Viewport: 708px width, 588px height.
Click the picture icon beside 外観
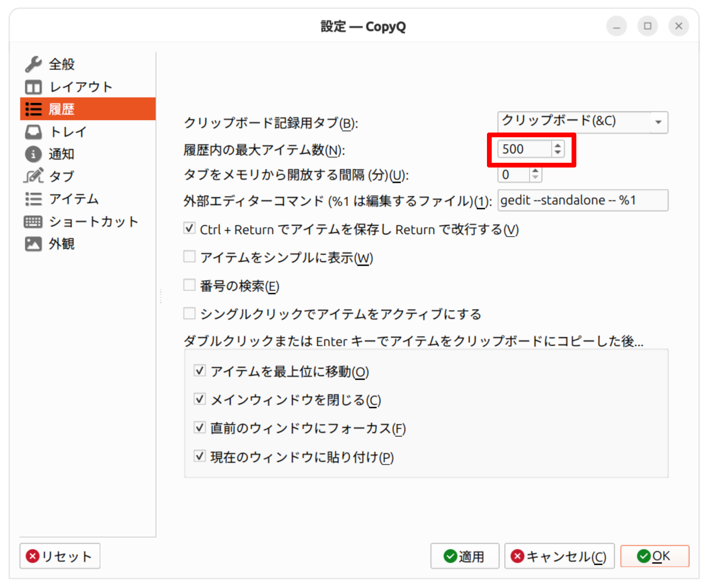33,244
